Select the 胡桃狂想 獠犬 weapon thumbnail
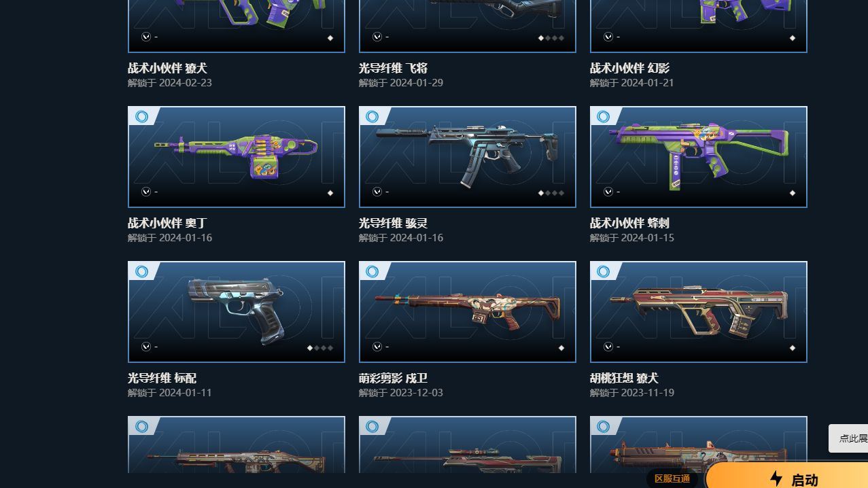The image size is (868, 488). point(699,312)
